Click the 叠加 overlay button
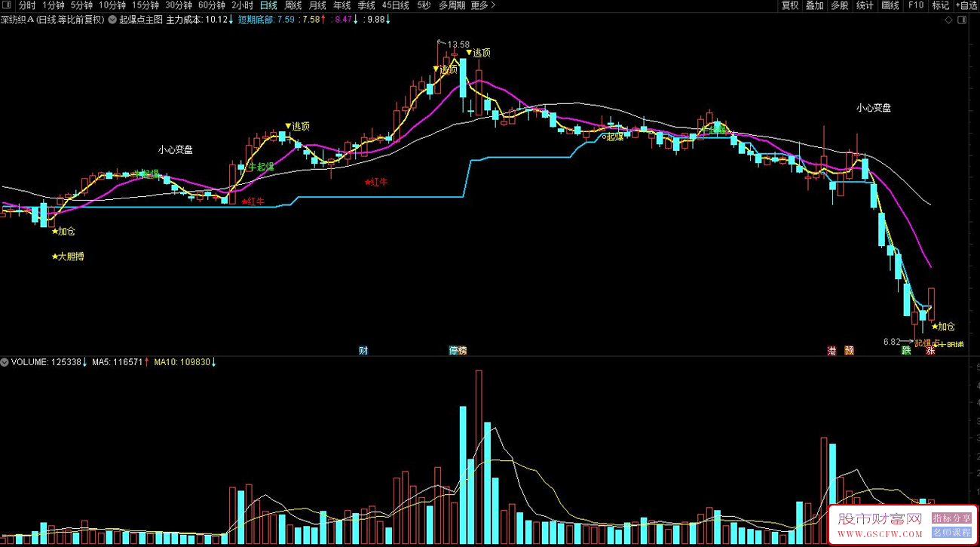The image size is (980, 547). pyautogui.click(x=814, y=5)
